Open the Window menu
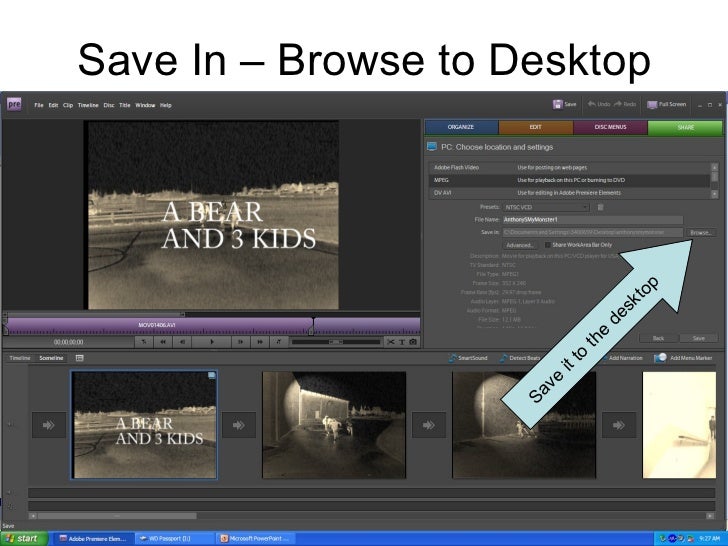The width and height of the screenshot is (728, 546). coord(145,105)
